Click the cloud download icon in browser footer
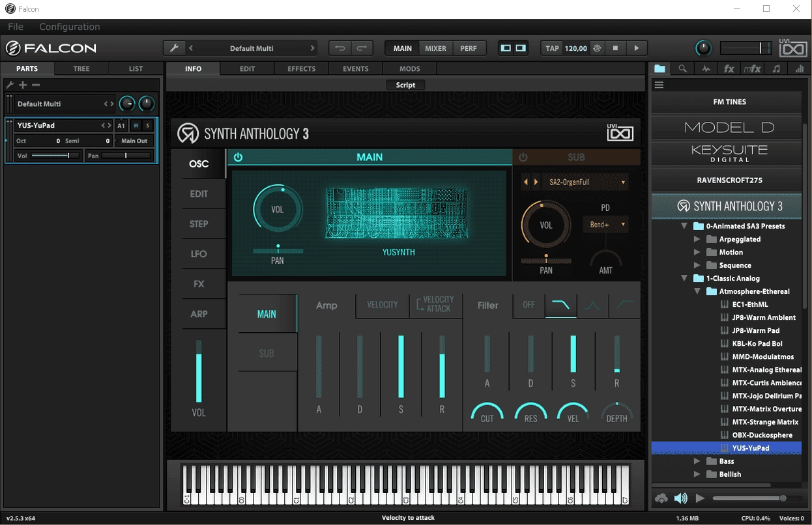The width and height of the screenshot is (812, 525). point(661,498)
